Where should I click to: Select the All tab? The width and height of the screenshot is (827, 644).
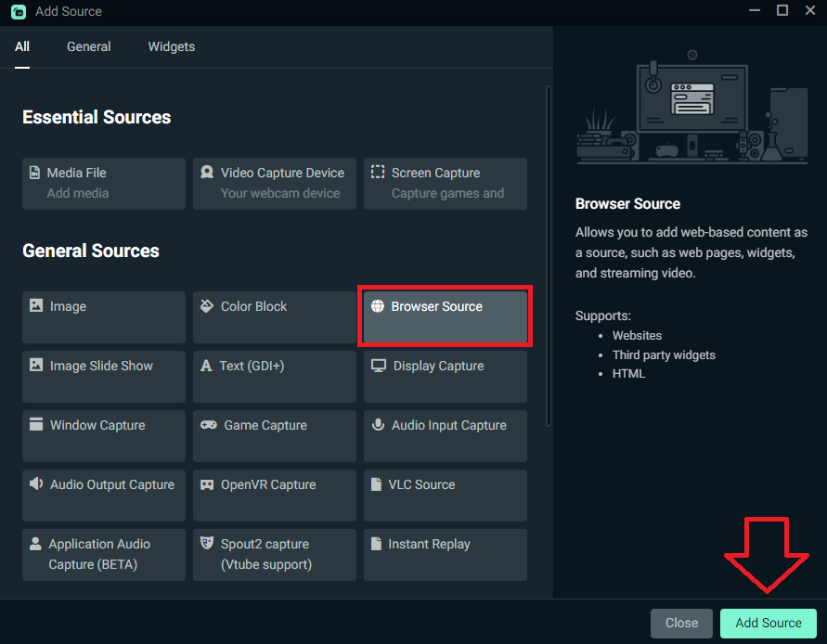pyautogui.click(x=22, y=46)
